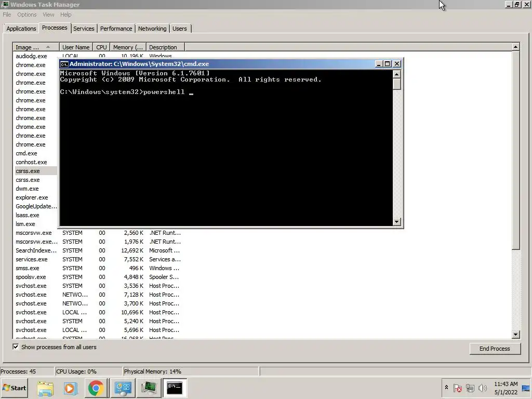Open the File menu
The width and height of the screenshot is (532, 399).
[x=7, y=15]
